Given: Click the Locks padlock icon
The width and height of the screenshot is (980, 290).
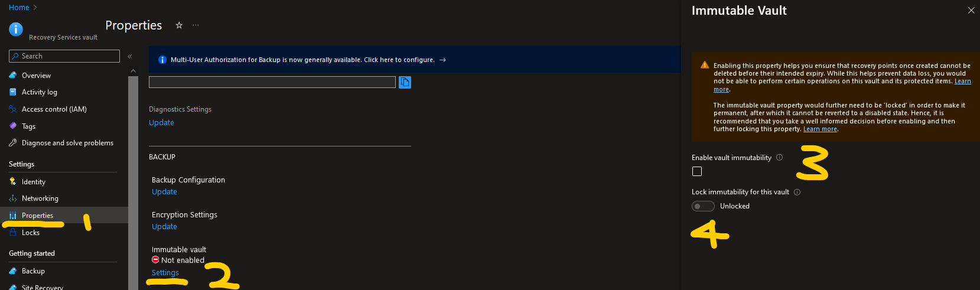Looking at the screenshot, I should coord(13,233).
